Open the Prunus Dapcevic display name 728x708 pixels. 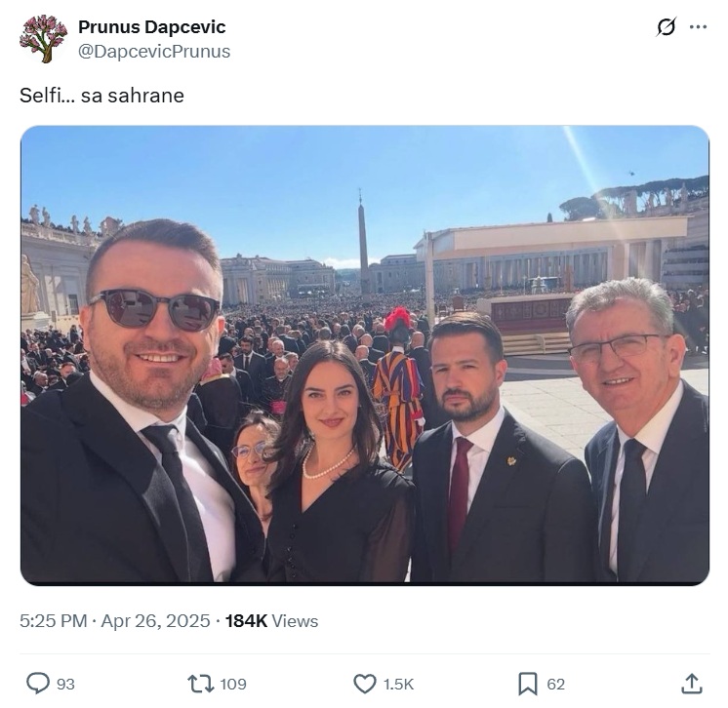click(152, 27)
